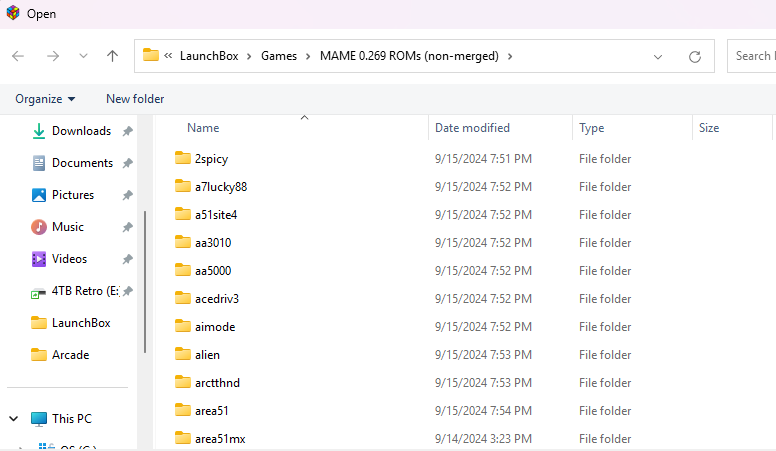This screenshot has height=451, width=776.
Task: Click the navigation pane scrollbar
Action: pyautogui.click(x=145, y=282)
